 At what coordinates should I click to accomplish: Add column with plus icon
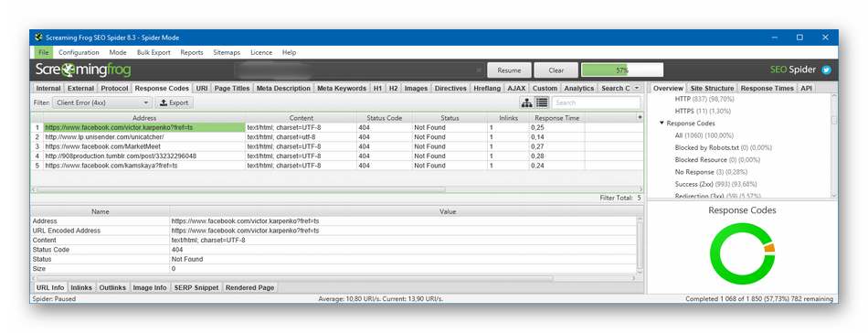click(640, 117)
